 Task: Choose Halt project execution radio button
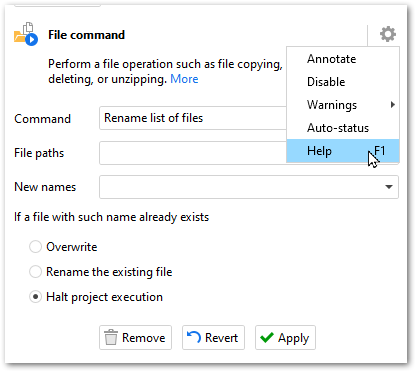pyautogui.click(x=35, y=297)
